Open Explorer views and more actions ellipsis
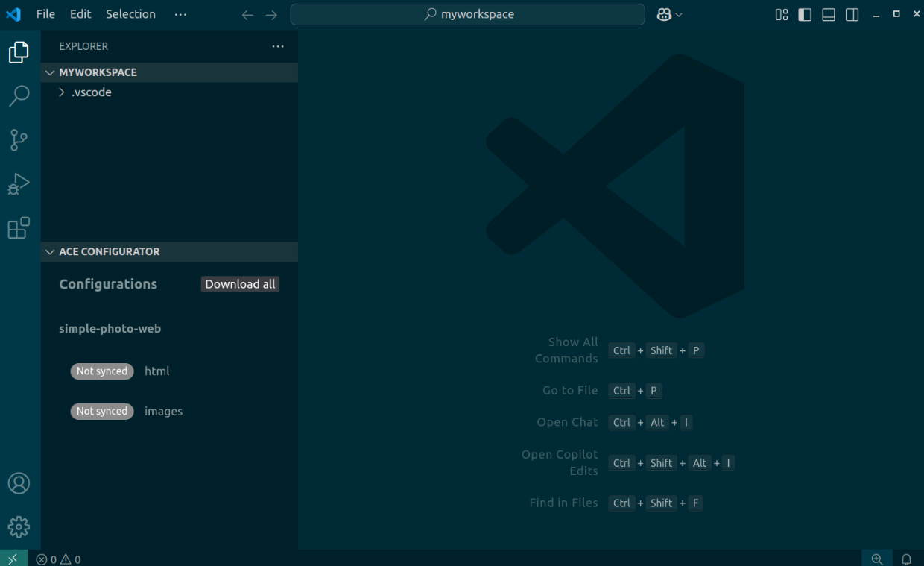 pos(278,46)
